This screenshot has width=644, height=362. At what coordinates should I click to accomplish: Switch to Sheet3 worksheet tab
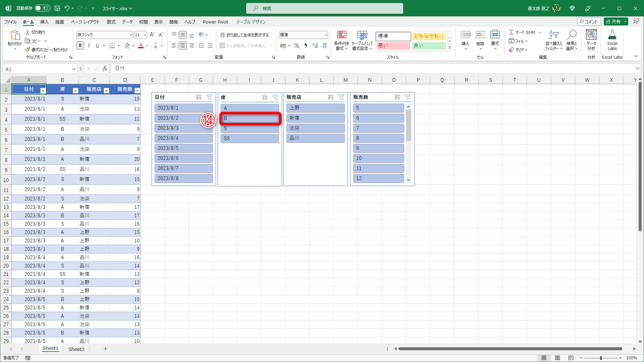(76, 349)
